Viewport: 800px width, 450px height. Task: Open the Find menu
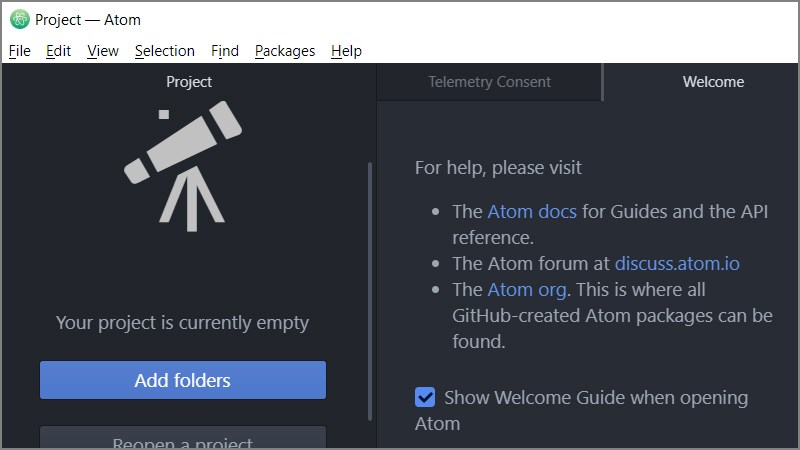pos(225,51)
